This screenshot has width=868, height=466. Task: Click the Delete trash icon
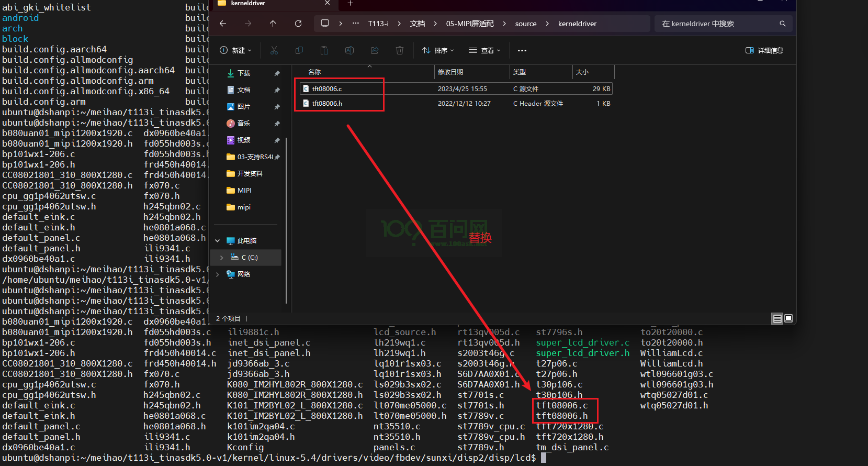point(400,50)
